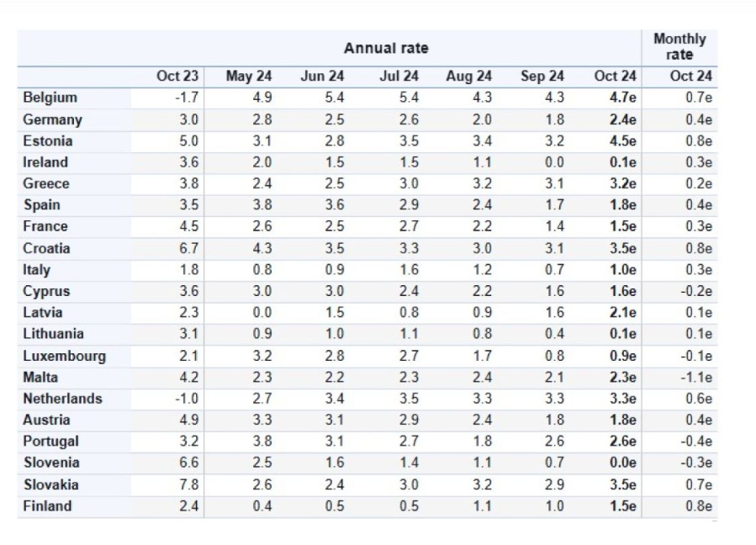Select Belgium's Oct 24 annual value 4.7e
Viewport: 756px width, 545px height.
coord(622,98)
